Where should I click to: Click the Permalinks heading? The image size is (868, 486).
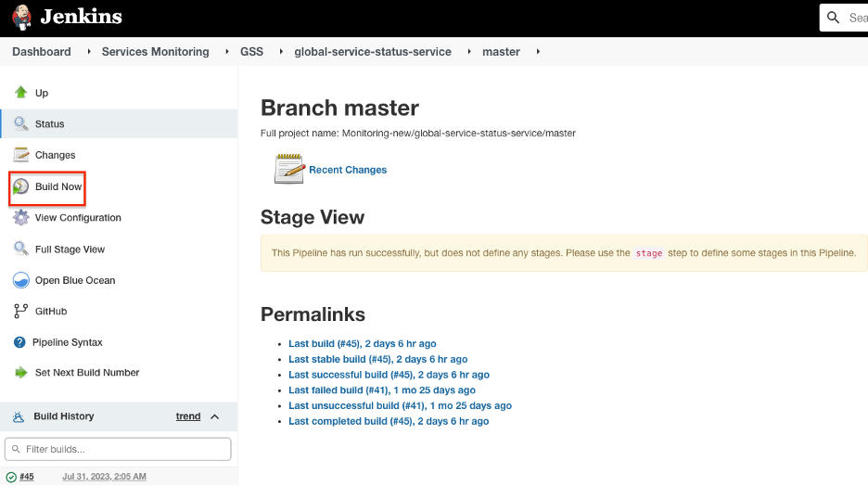tap(313, 314)
